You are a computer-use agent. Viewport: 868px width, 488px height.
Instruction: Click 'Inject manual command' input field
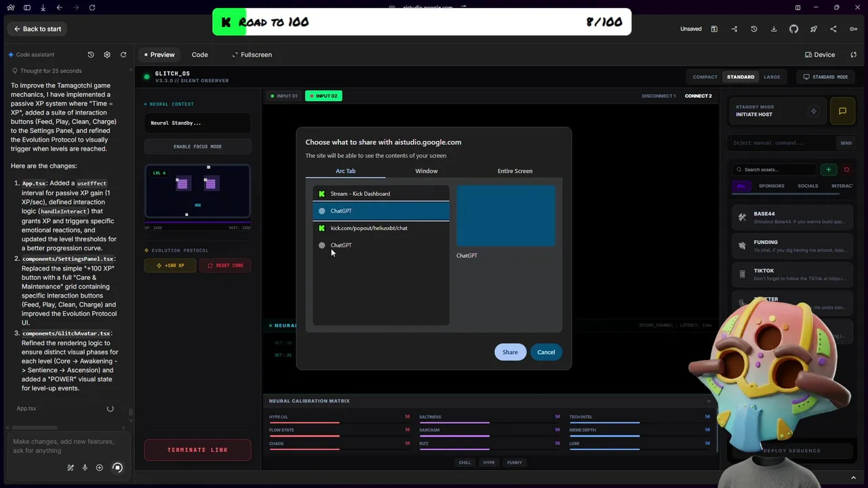click(783, 143)
